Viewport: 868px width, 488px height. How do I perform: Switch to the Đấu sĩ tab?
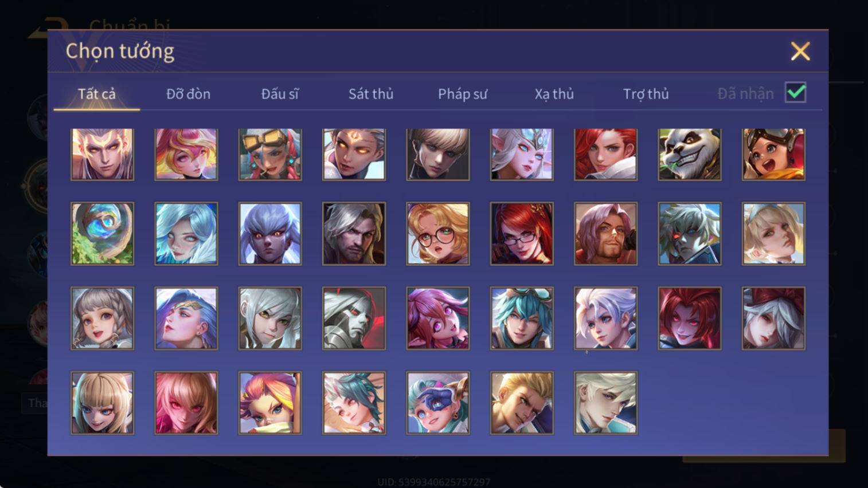[280, 94]
